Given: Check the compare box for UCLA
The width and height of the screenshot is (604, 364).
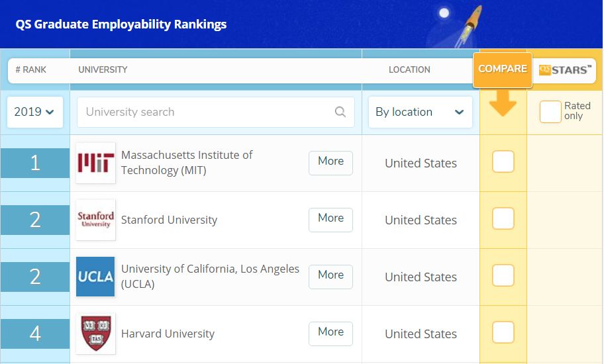Looking at the screenshot, I should click(x=503, y=275).
